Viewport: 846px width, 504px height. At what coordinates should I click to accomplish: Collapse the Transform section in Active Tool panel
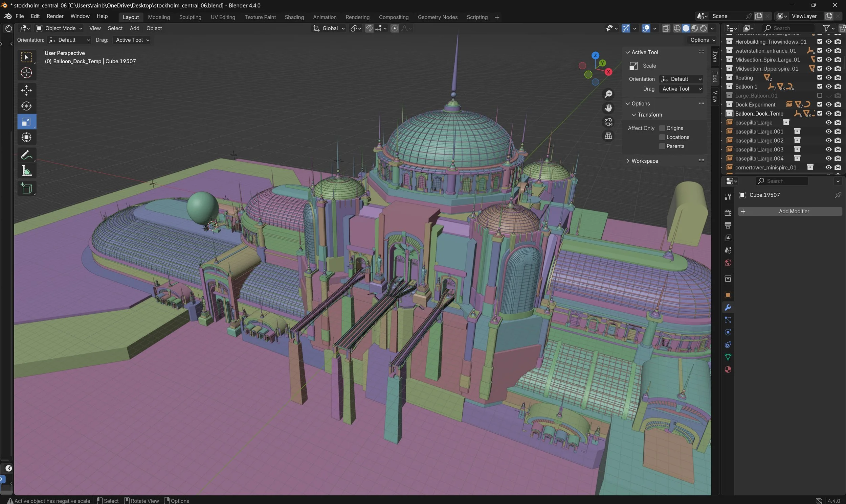coord(634,115)
